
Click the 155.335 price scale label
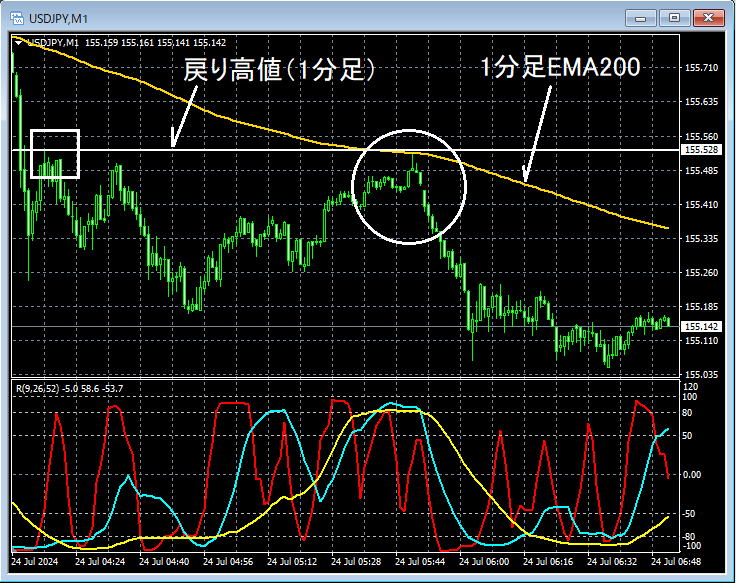[x=701, y=239]
